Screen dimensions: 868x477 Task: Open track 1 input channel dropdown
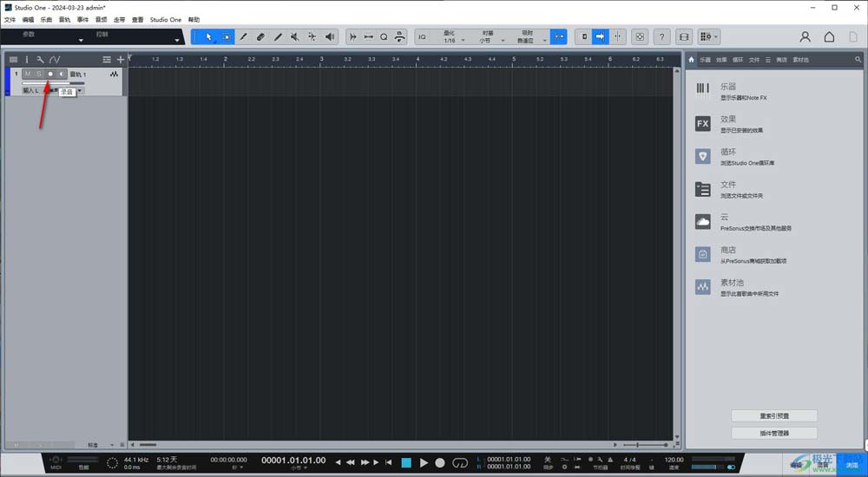pos(30,91)
